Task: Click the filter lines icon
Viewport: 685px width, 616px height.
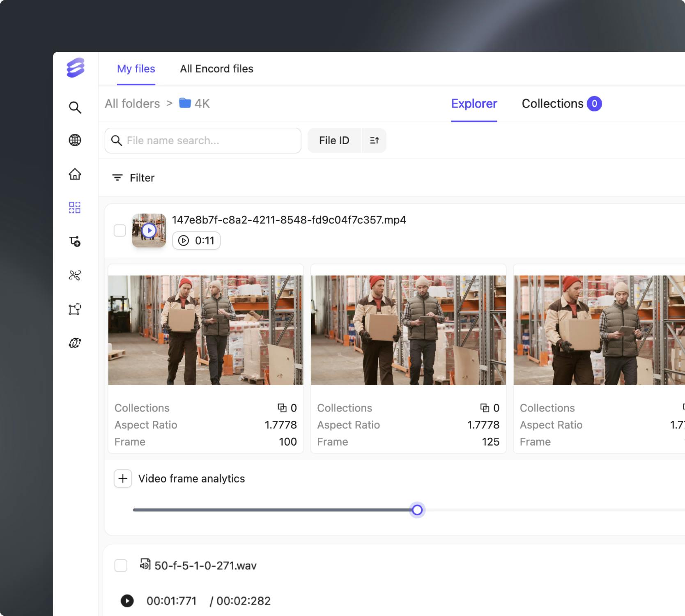Action: pos(117,177)
